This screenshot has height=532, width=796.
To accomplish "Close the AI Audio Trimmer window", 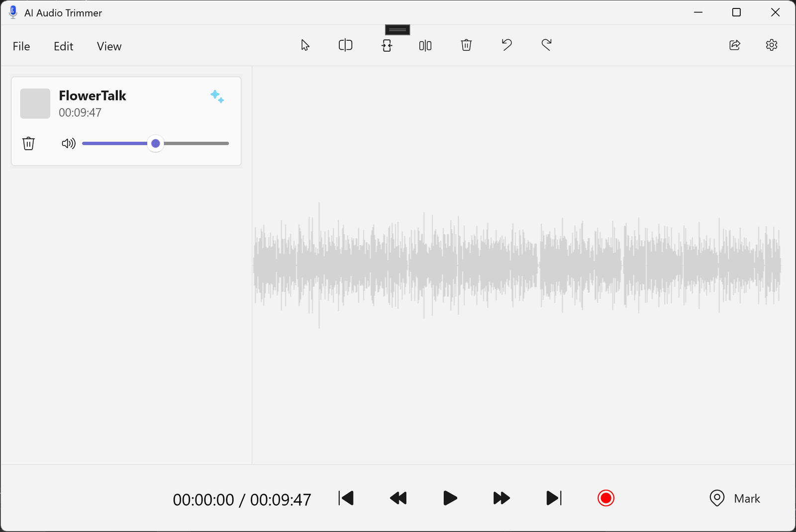I will (x=775, y=12).
